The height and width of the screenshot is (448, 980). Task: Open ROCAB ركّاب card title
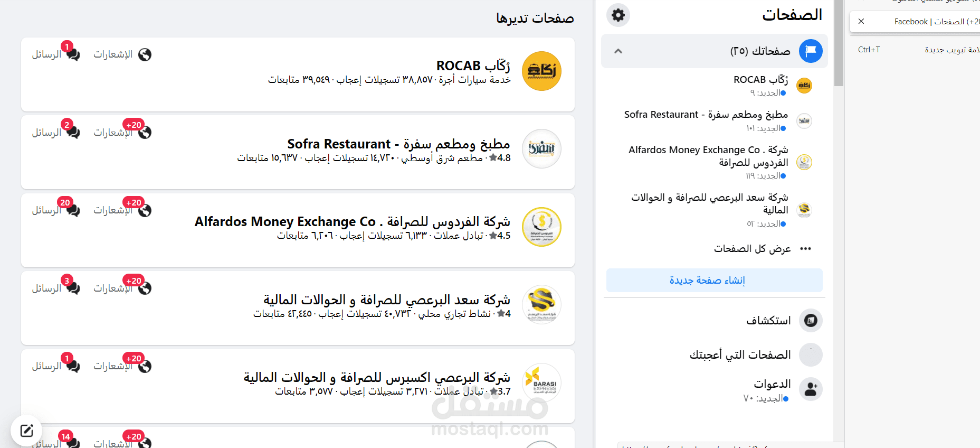coord(473,66)
